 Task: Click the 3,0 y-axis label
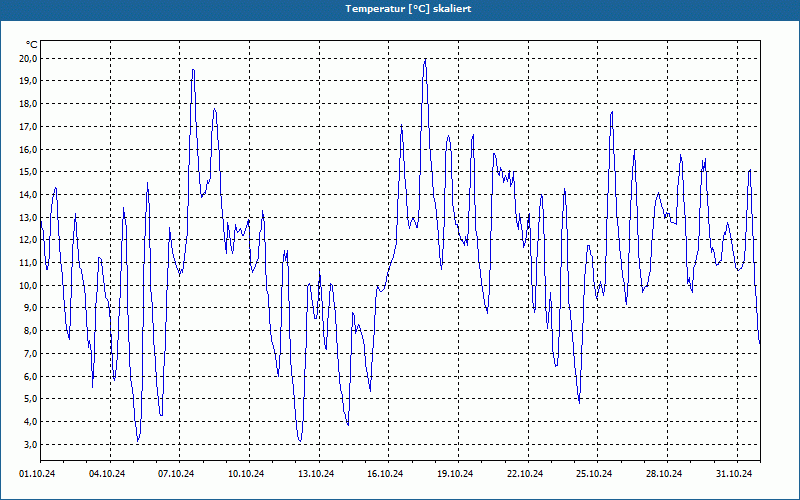tap(30, 444)
